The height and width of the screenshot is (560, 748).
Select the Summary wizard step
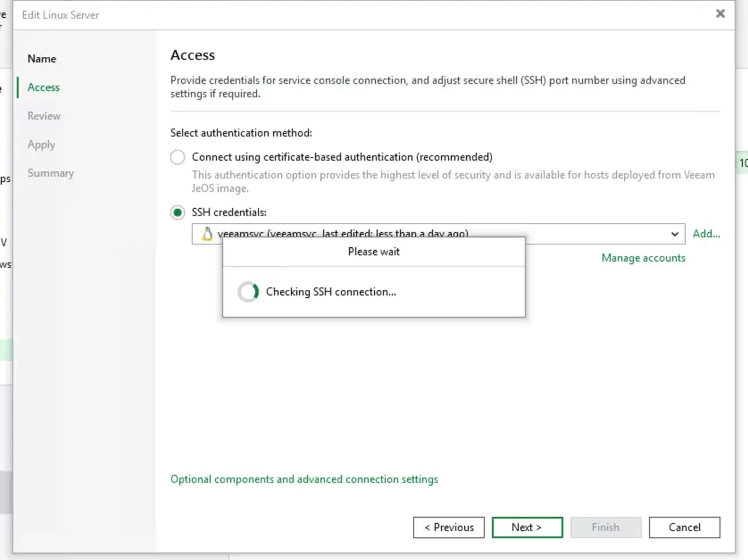[x=51, y=173]
